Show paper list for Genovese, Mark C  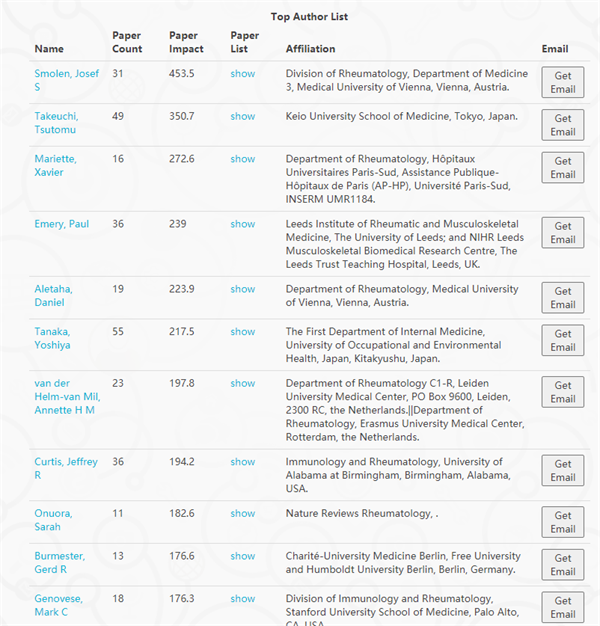pos(243,599)
